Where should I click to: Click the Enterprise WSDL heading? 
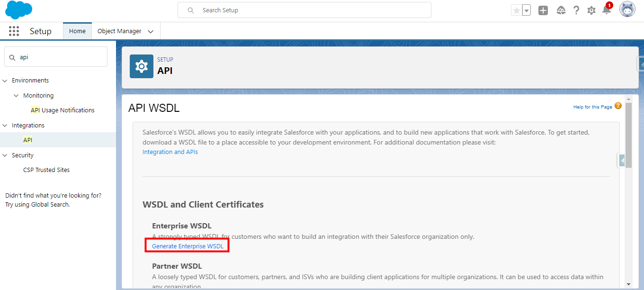point(182,226)
